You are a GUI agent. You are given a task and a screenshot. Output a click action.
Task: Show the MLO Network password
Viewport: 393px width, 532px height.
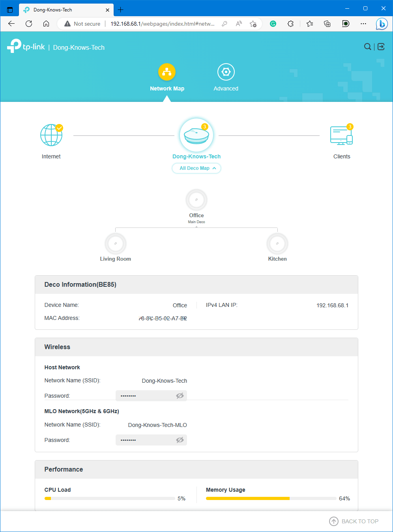[180, 440]
